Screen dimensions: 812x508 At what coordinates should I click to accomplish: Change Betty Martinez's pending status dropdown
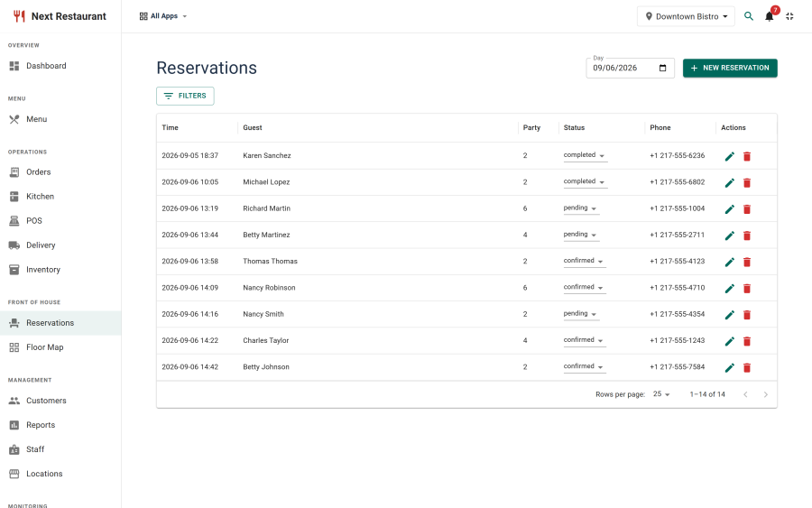point(581,235)
